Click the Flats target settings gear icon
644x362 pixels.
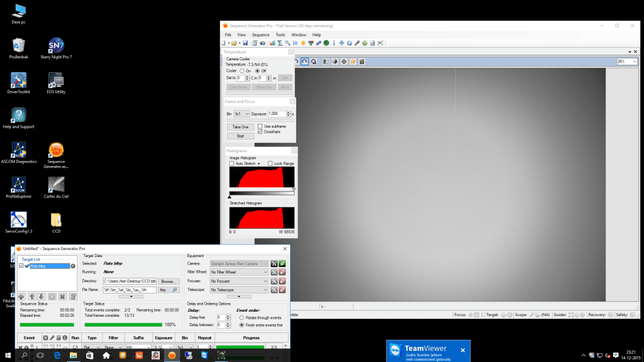(x=73, y=266)
